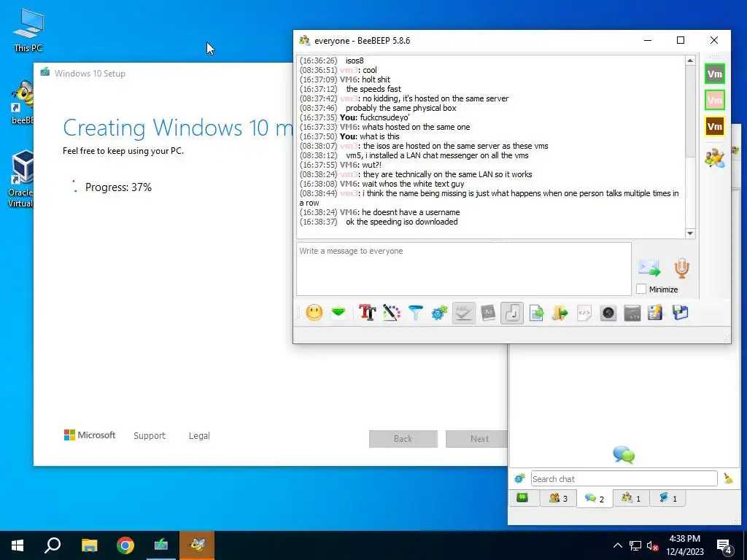Launch Google Chrome from taskbar
747x560 pixels.
125,545
